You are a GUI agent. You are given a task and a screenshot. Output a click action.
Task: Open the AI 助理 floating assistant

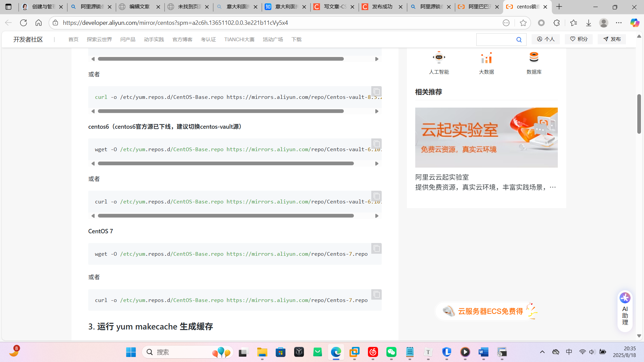(x=625, y=311)
